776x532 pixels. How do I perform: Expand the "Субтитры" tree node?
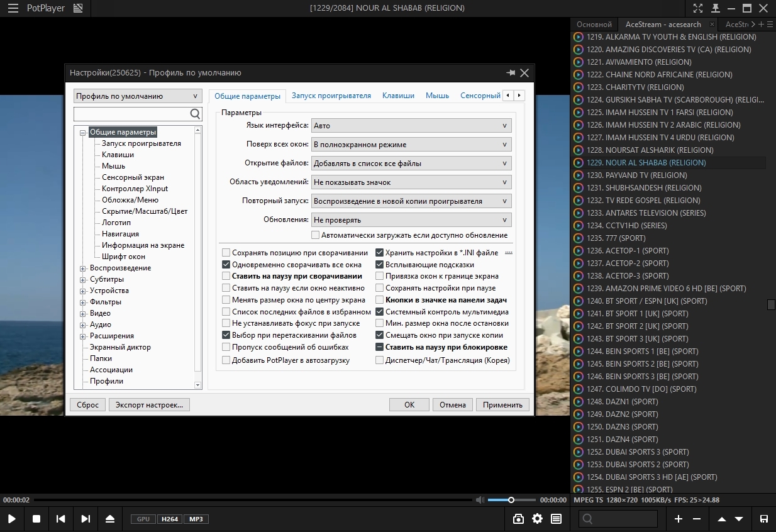(82, 279)
